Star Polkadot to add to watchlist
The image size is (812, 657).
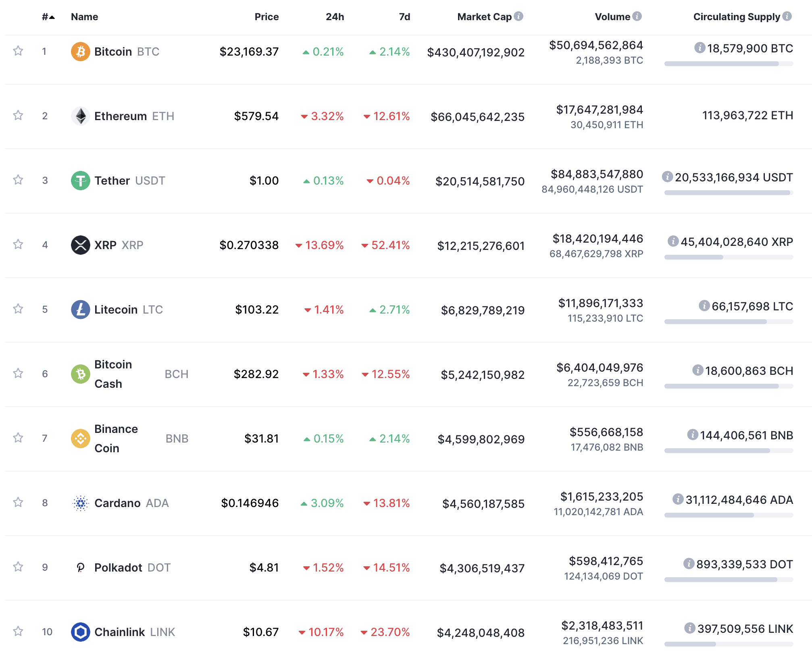tap(18, 567)
